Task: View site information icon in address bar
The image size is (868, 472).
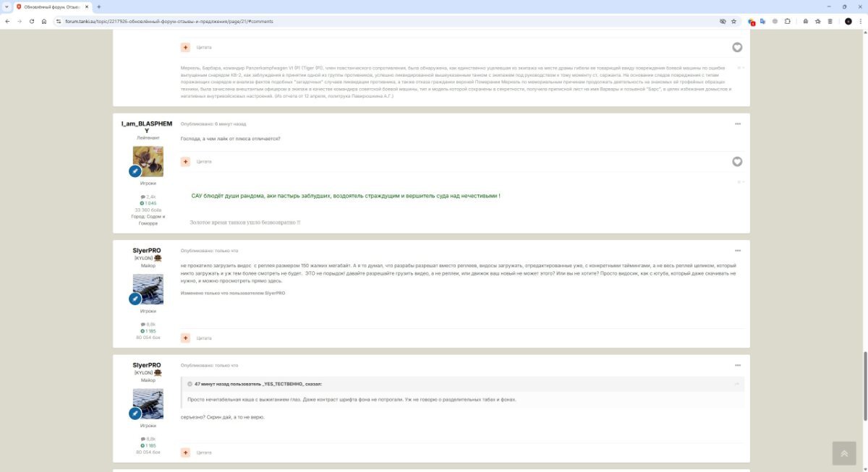Action: pos(59,21)
